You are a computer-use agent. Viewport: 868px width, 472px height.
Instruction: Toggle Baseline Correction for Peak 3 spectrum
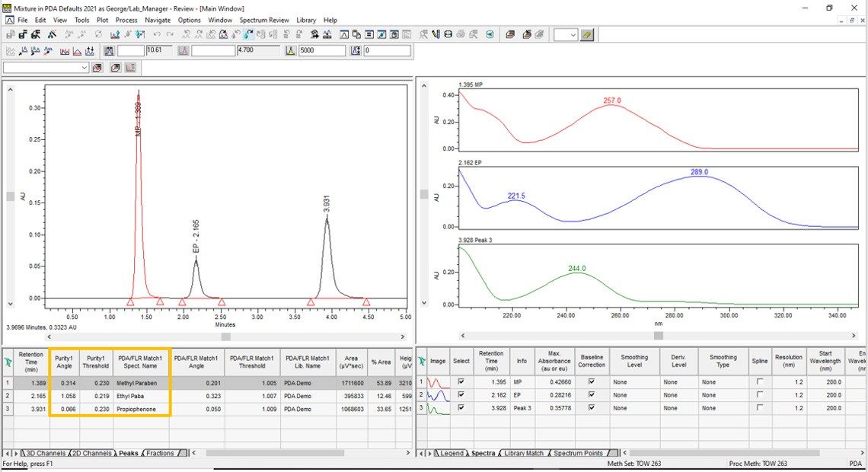point(592,408)
